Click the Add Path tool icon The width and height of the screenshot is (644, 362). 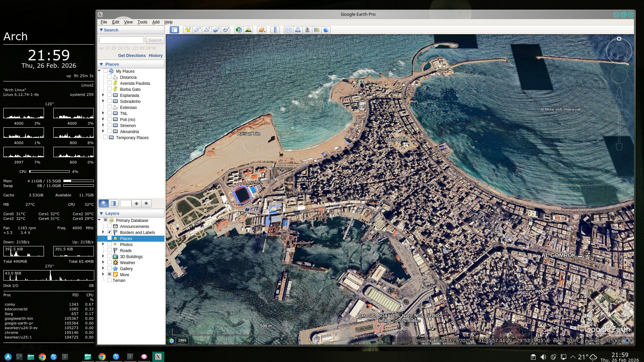tap(207, 30)
